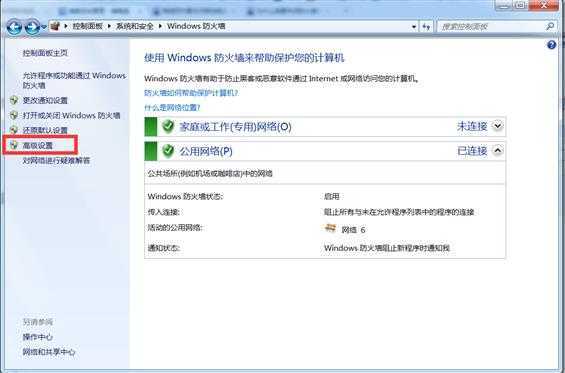The image size is (565, 373).
Task: Click the 网络 6 network name
Action: [x=353, y=230]
